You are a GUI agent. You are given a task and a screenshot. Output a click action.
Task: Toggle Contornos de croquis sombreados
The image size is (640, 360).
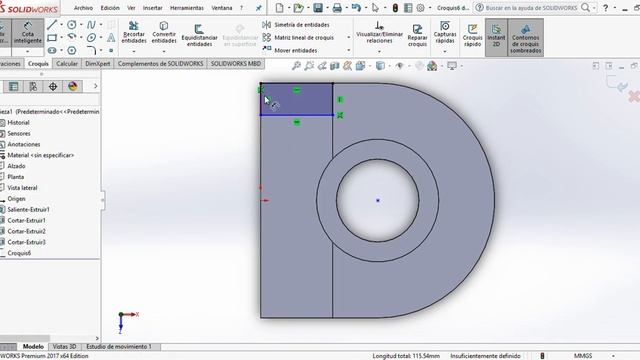[x=526, y=38]
